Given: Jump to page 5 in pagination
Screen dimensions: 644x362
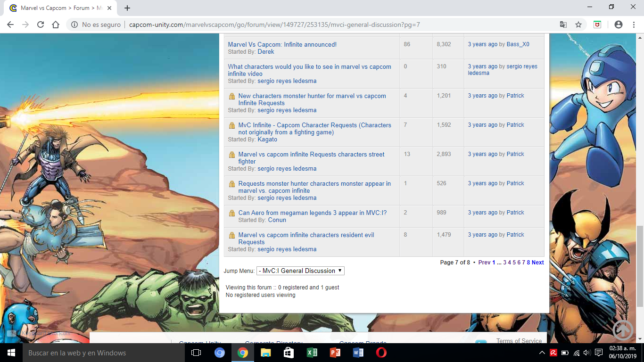Looking at the screenshot, I should [x=514, y=263].
